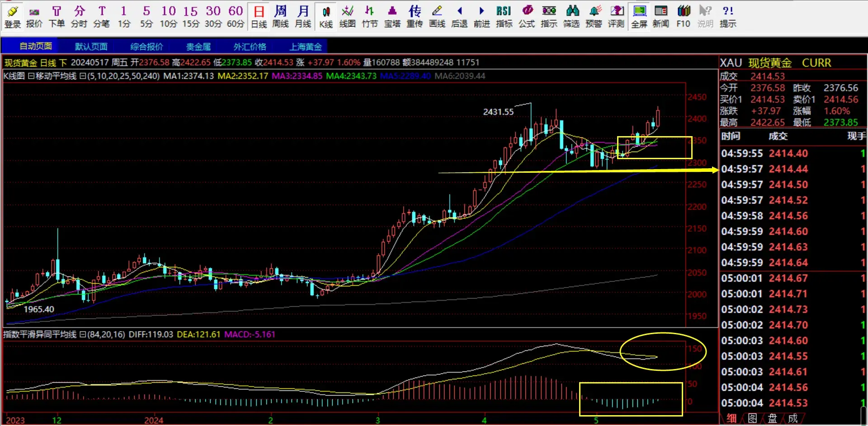Open the 分笔 tick-by-tick view
The width and height of the screenshot is (868, 426).
coord(101,16)
